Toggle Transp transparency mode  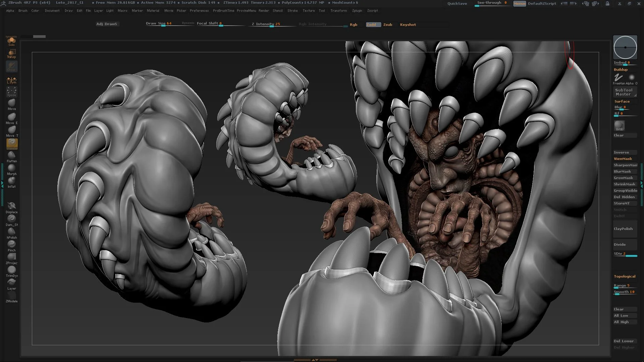[12, 53]
